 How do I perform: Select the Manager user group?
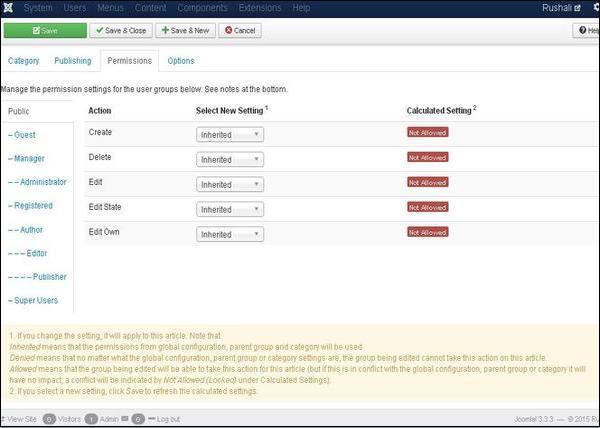[x=26, y=158]
